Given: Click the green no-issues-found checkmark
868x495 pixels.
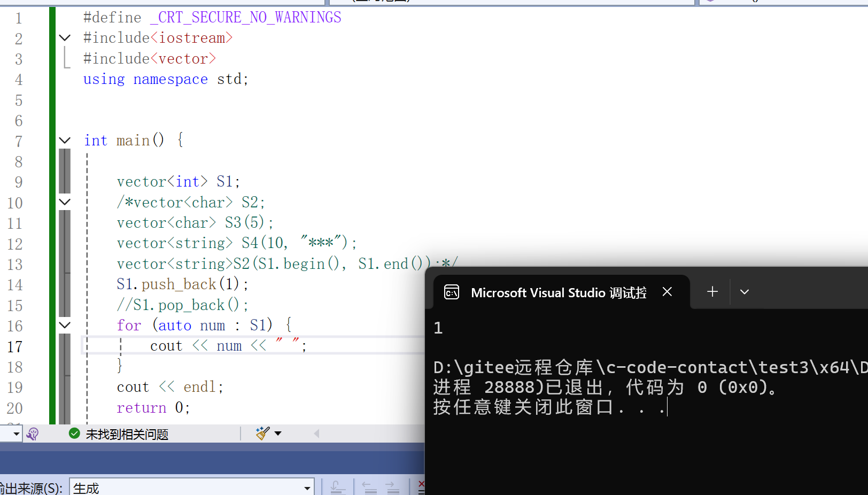Looking at the screenshot, I should (x=74, y=434).
